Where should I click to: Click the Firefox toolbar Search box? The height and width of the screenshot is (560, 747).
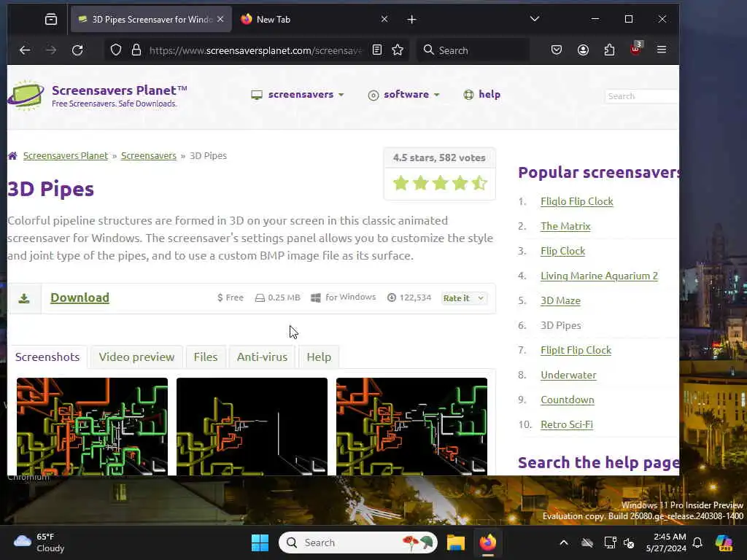473,50
